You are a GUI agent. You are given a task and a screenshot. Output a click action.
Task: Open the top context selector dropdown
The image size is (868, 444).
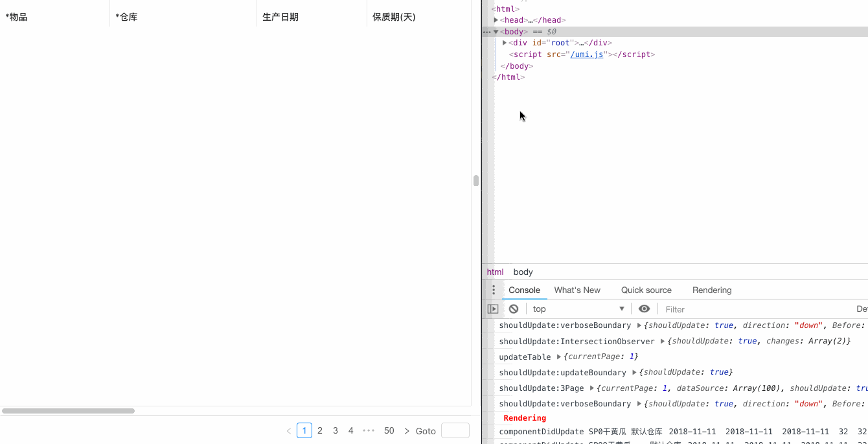578,309
